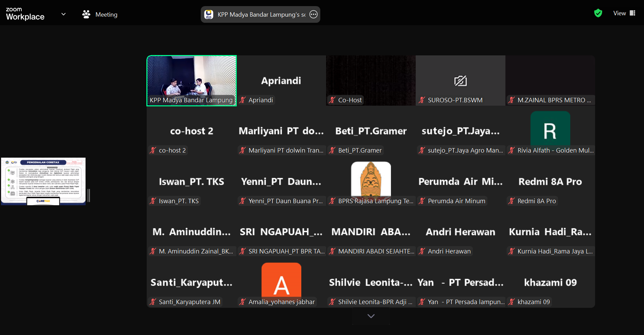Click the people icon beside Meeting
Screen dimensions: 644x335
(x=86, y=14)
